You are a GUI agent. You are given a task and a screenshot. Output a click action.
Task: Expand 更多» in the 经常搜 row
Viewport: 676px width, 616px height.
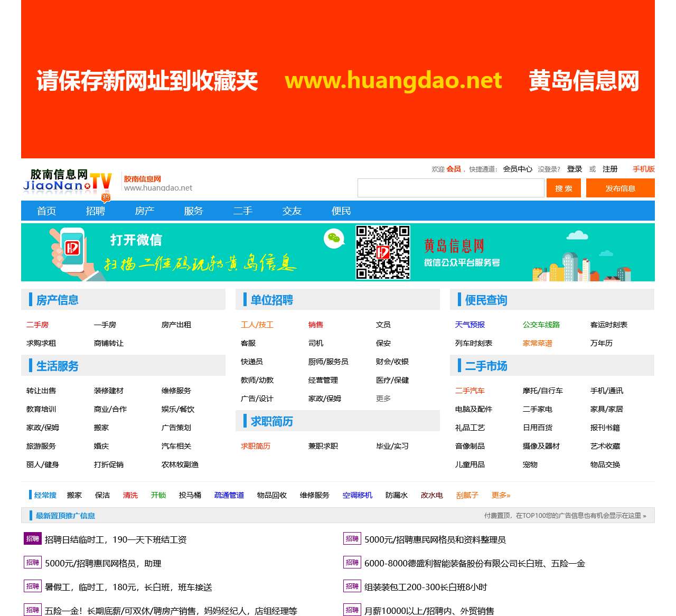pyautogui.click(x=501, y=495)
